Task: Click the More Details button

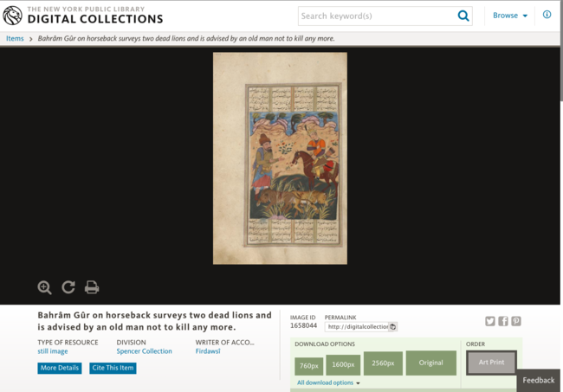Action: point(60,368)
